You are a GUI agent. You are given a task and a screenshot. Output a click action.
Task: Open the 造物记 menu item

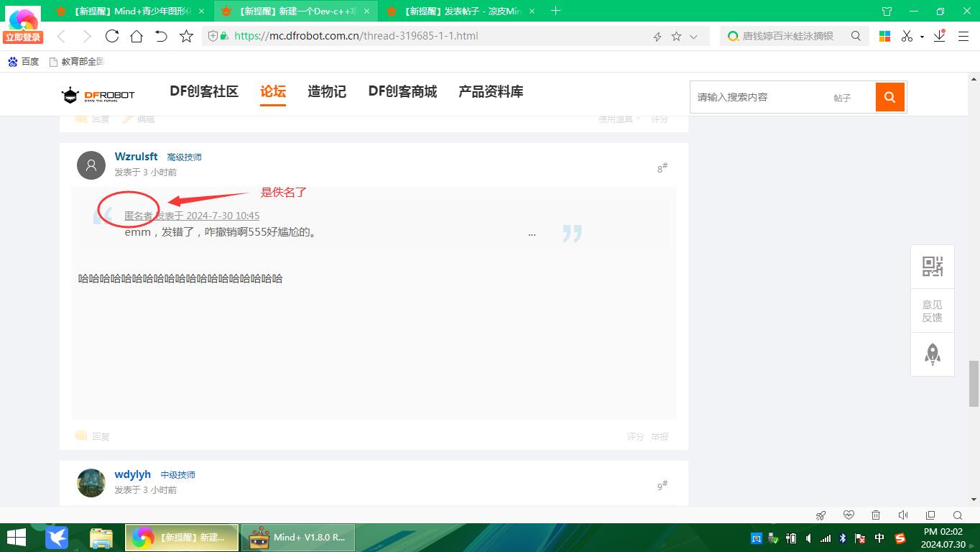(x=327, y=91)
